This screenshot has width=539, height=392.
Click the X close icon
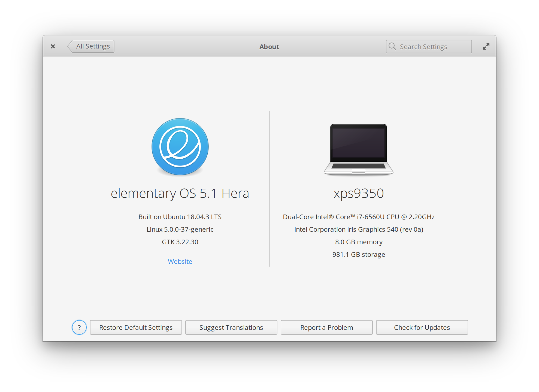(x=53, y=46)
